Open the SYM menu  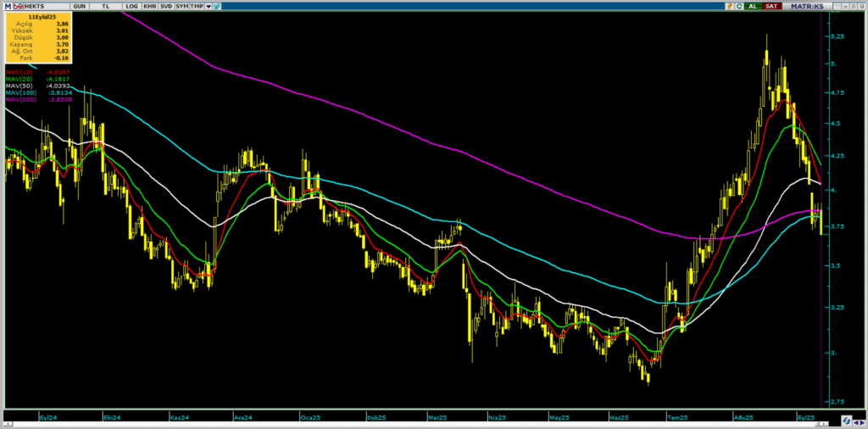click(182, 6)
